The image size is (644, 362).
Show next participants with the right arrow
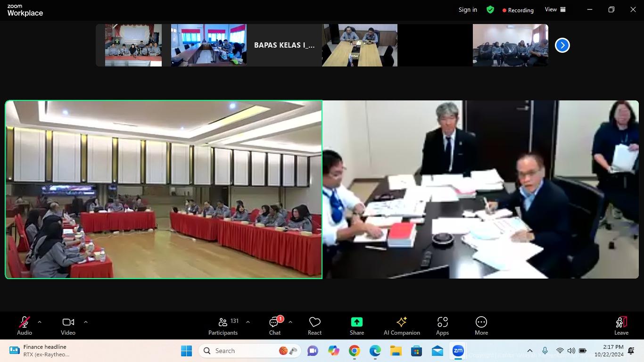562,45
